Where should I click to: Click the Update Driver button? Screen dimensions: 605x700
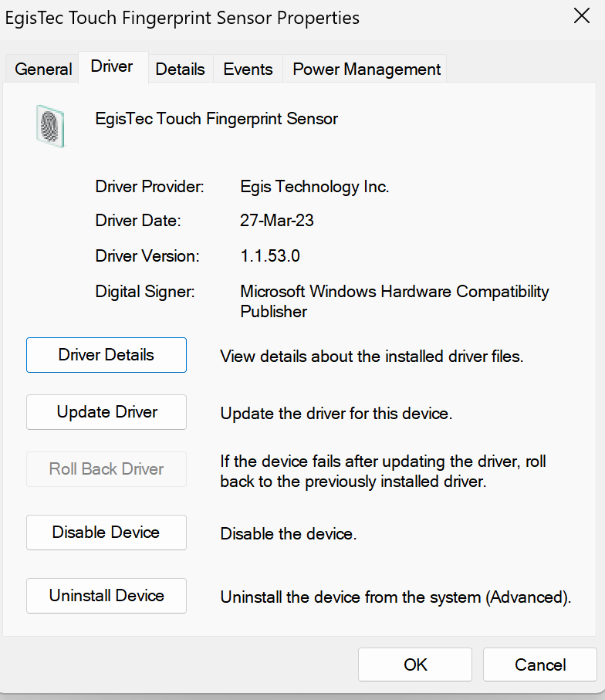point(106,412)
